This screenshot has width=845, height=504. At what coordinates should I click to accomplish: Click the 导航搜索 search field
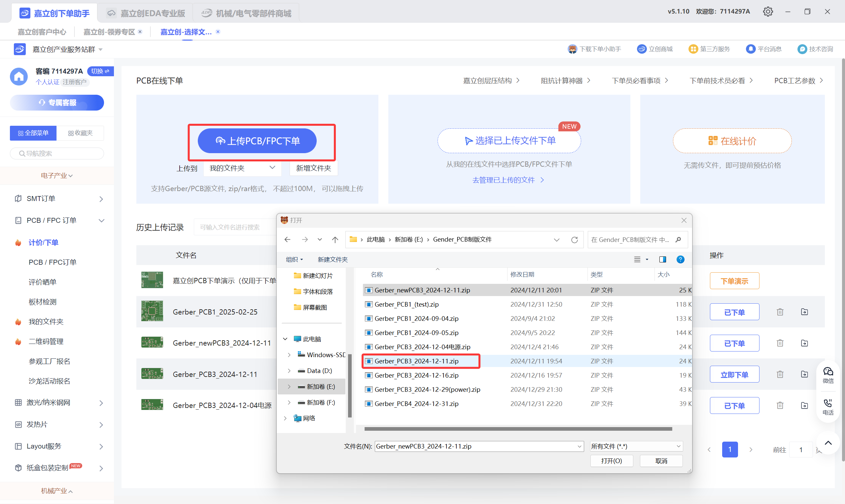[x=57, y=153]
